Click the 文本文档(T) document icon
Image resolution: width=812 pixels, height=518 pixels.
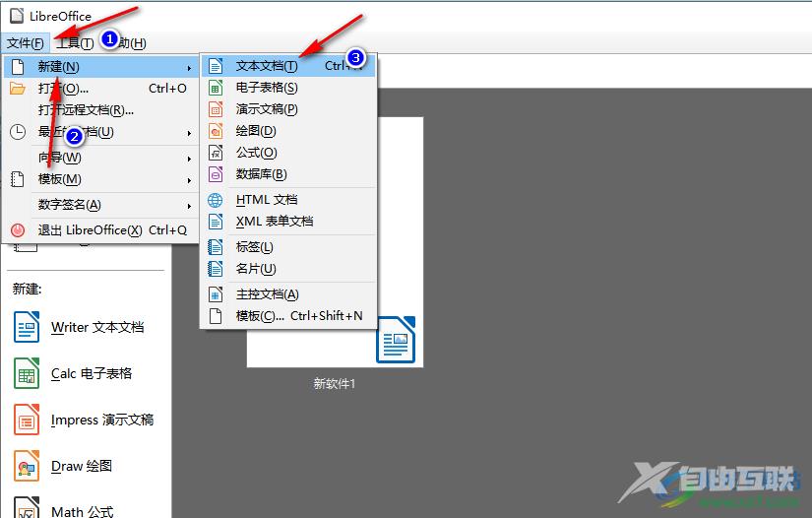[216, 66]
